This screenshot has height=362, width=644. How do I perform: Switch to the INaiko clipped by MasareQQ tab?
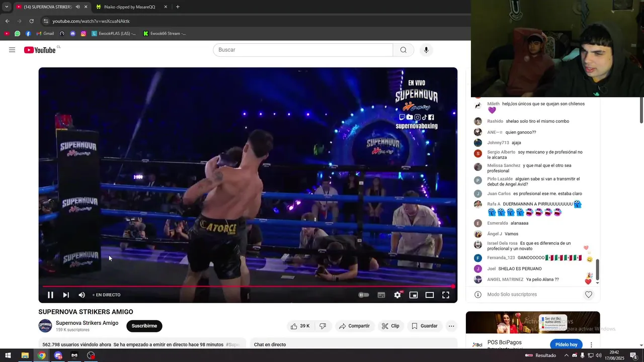click(x=129, y=7)
